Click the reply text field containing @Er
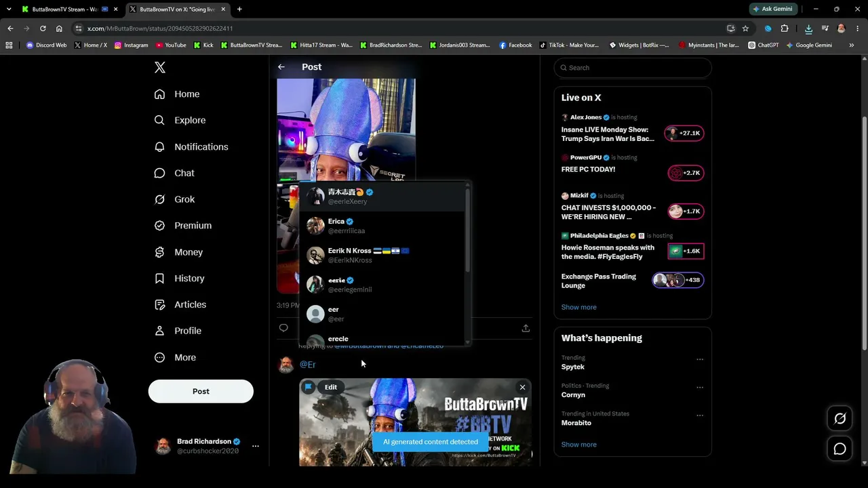The image size is (868, 488). (x=415, y=365)
